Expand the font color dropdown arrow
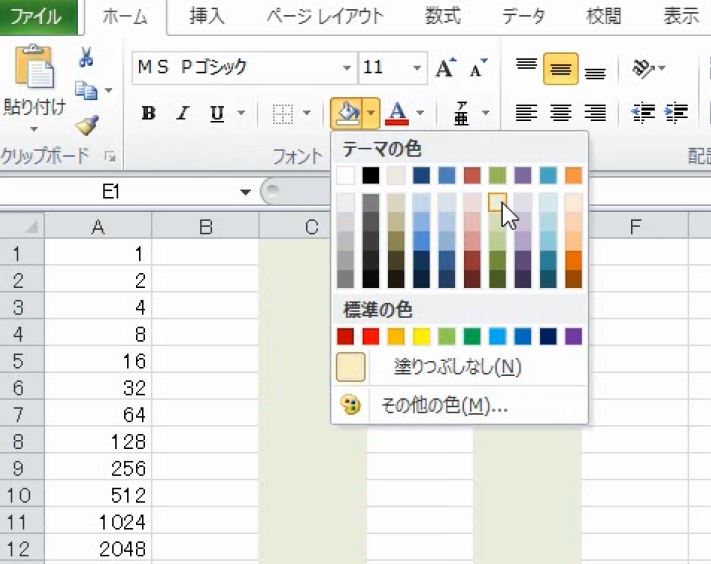The image size is (711, 564). [x=420, y=113]
